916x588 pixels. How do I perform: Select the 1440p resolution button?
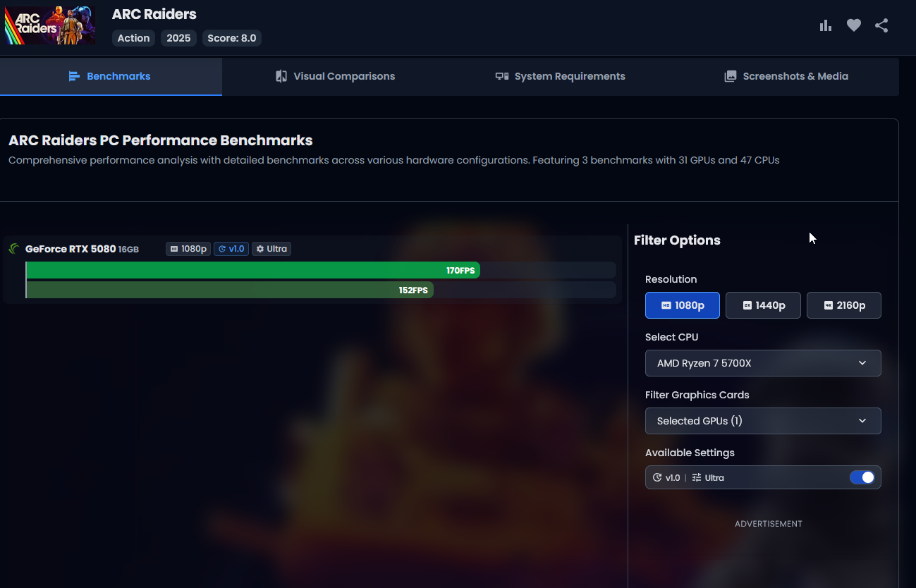(x=763, y=305)
